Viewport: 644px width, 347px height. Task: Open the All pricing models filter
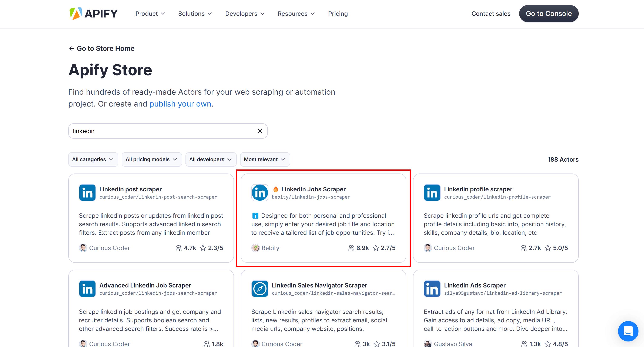click(151, 159)
